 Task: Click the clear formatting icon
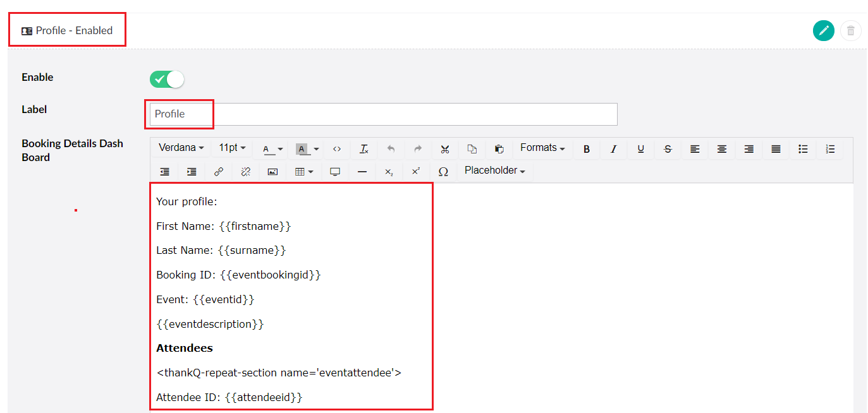coord(364,149)
